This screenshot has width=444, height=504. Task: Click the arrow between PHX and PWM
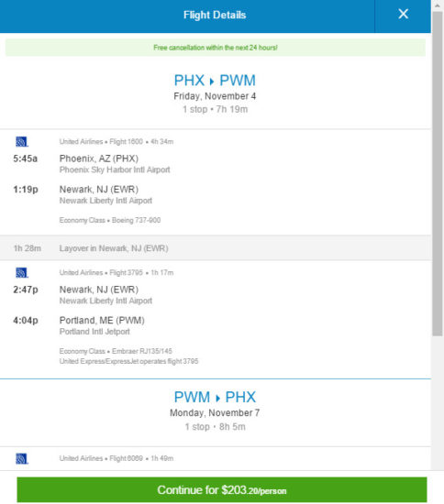tap(212, 82)
